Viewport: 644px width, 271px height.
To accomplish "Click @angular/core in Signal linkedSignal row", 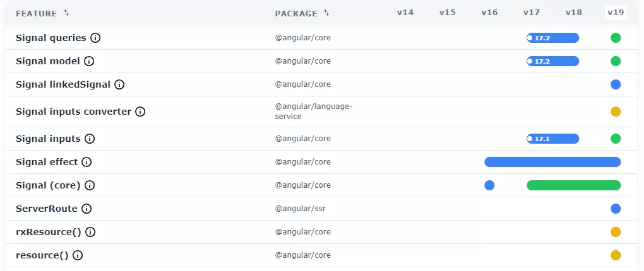I will coord(302,84).
